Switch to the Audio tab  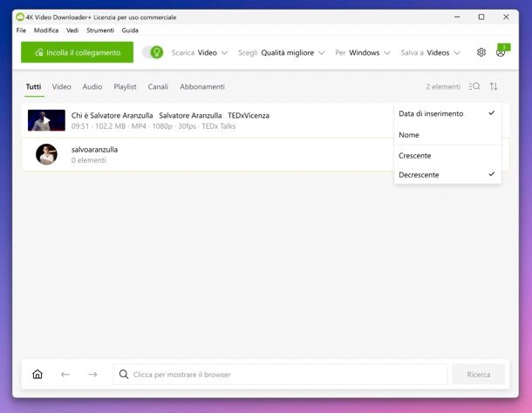click(92, 87)
